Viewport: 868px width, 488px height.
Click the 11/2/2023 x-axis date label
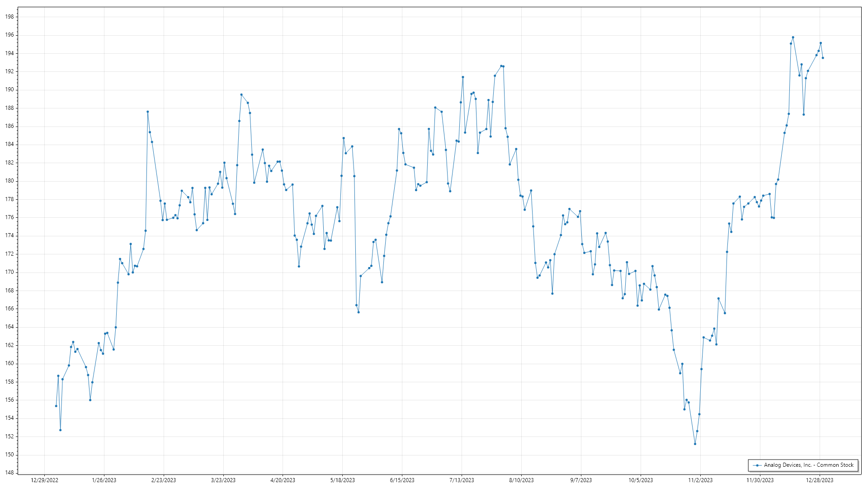pos(700,480)
